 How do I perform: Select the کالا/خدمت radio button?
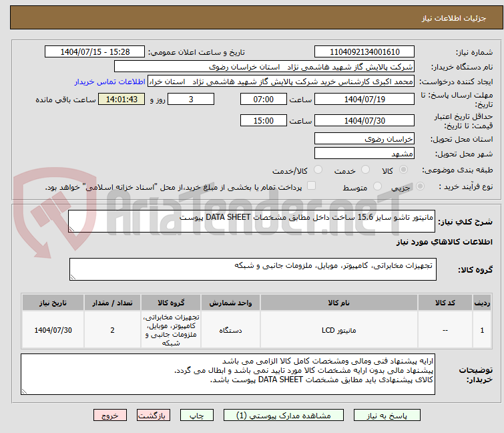click(x=318, y=170)
